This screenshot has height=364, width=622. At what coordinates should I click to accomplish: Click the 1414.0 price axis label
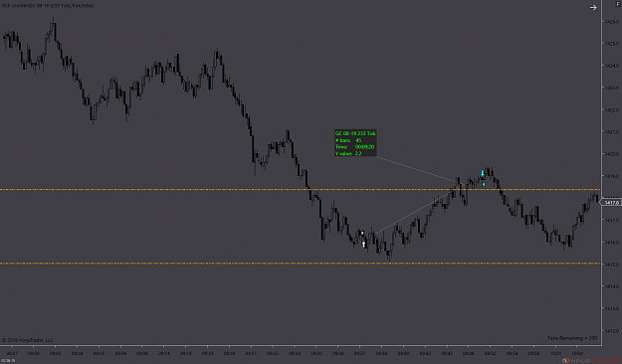point(612,286)
